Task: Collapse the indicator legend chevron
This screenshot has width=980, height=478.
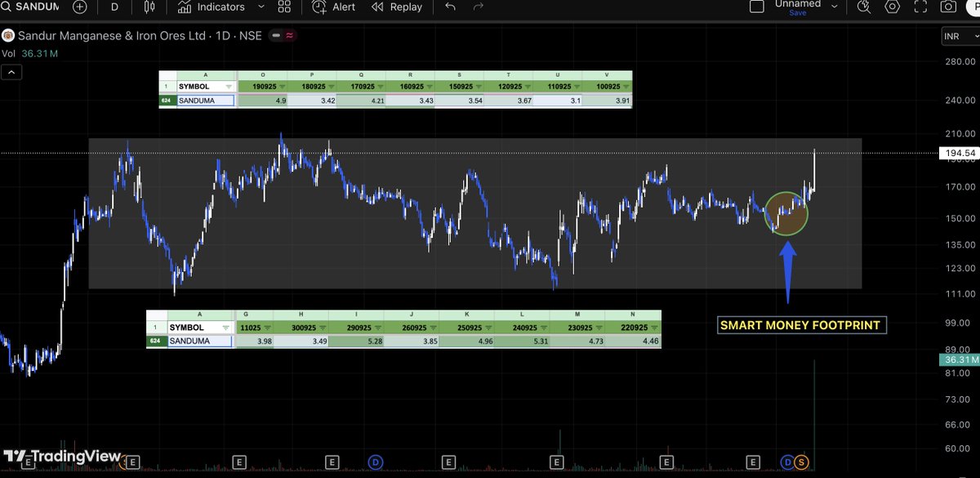Action: (x=12, y=72)
